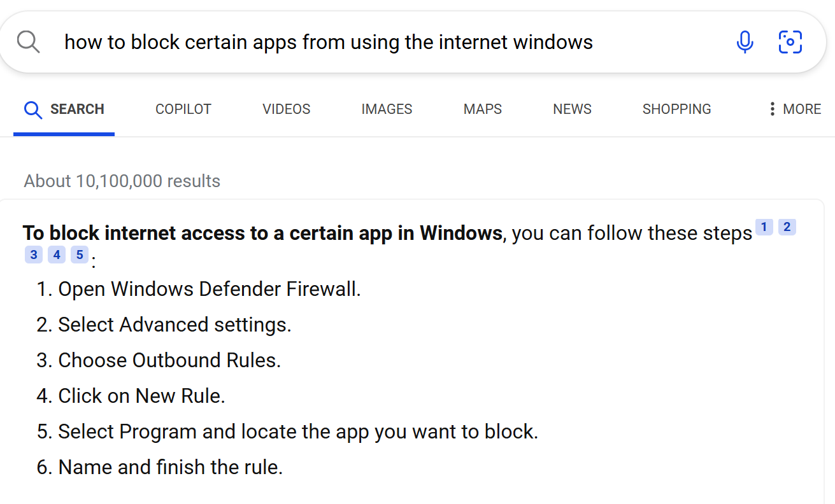This screenshot has height=504, width=835.
Task: Open visual search camera icon
Action: [x=790, y=42]
